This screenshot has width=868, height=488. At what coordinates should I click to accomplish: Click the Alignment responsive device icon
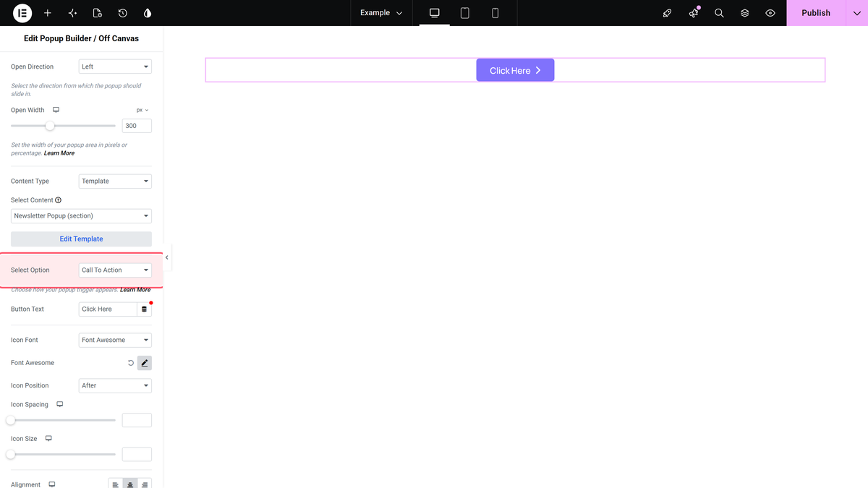(52, 484)
